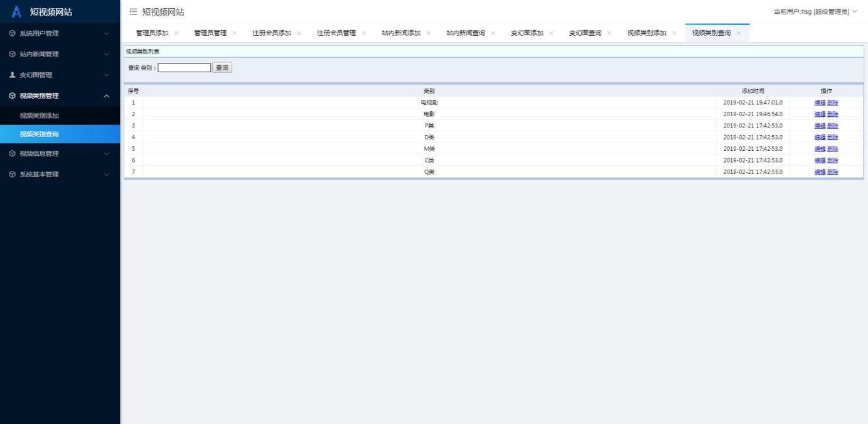This screenshot has width=868, height=424.
Task: Click 删除 link in the 电影 row
Action: coord(832,114)
